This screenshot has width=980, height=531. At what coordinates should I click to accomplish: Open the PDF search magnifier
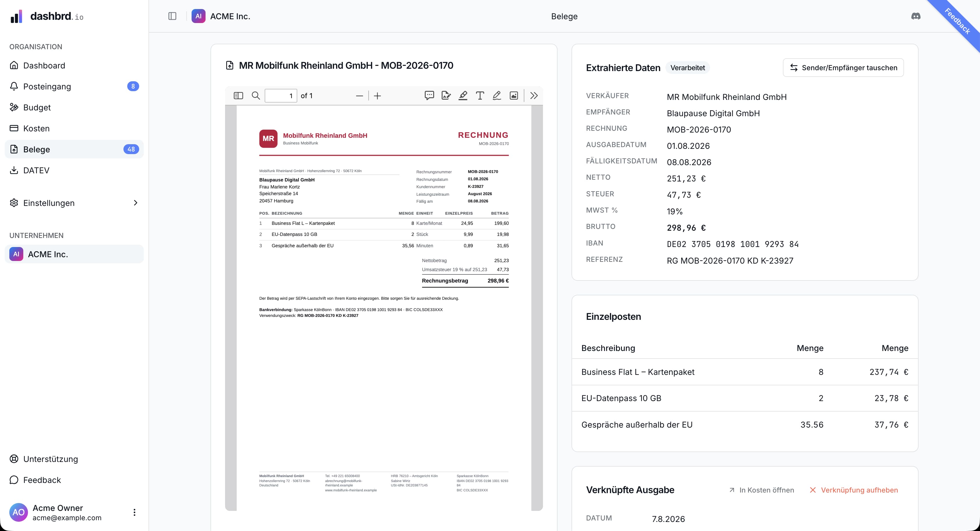click(x=256, y=96)
